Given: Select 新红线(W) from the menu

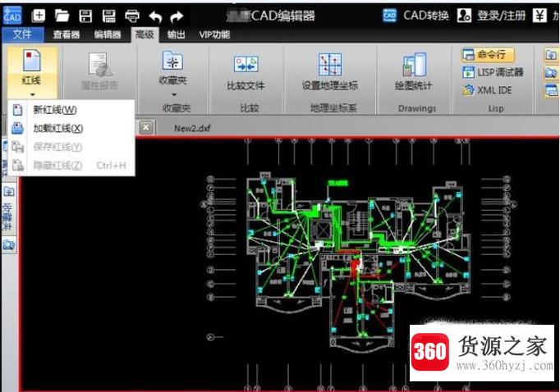Looking at the screenshot, I should click(x=71, y=110).
